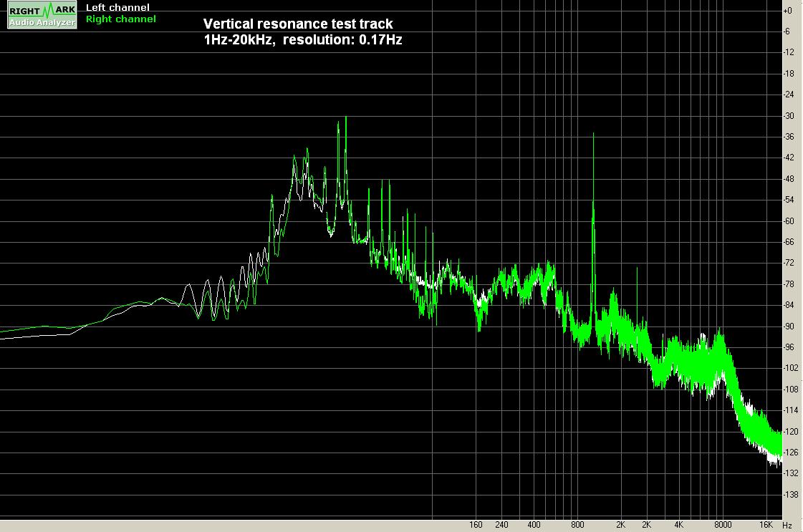Click the -120 dB axis label

click(790, 432)
